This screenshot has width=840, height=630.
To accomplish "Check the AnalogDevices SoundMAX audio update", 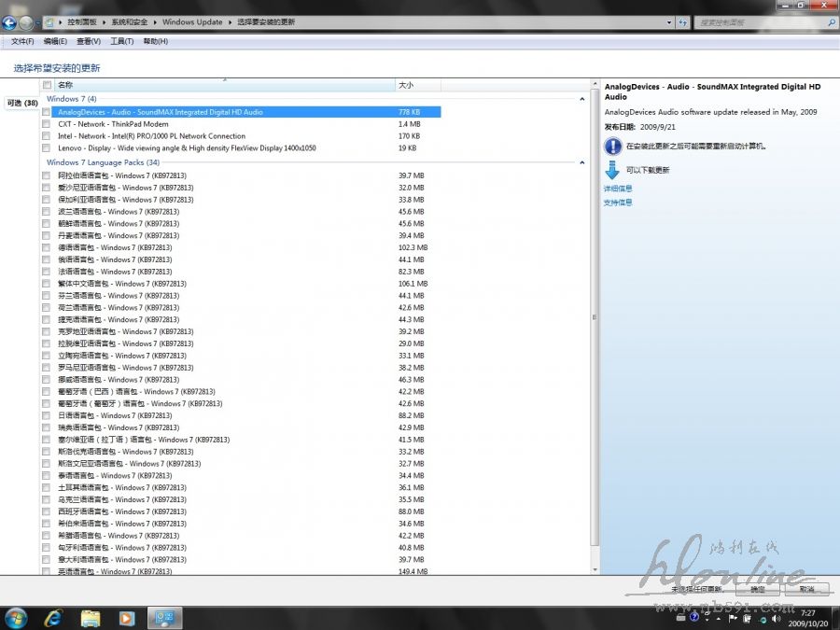I will click(47, 112).
